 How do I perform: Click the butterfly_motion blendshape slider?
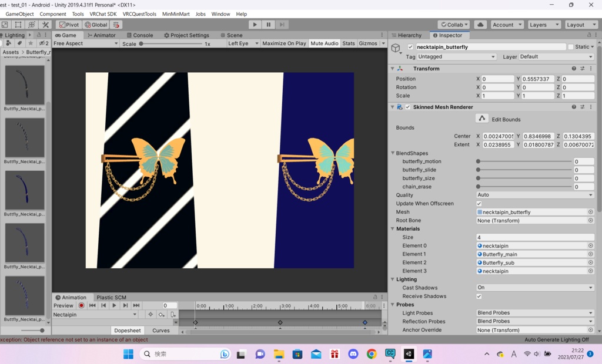coord(524,161)
